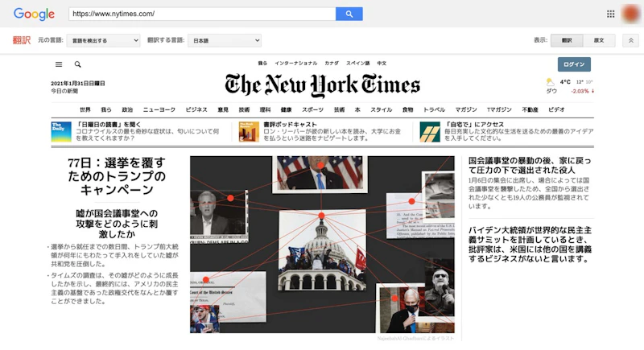Open the 技術 section

tap(244, 109)
